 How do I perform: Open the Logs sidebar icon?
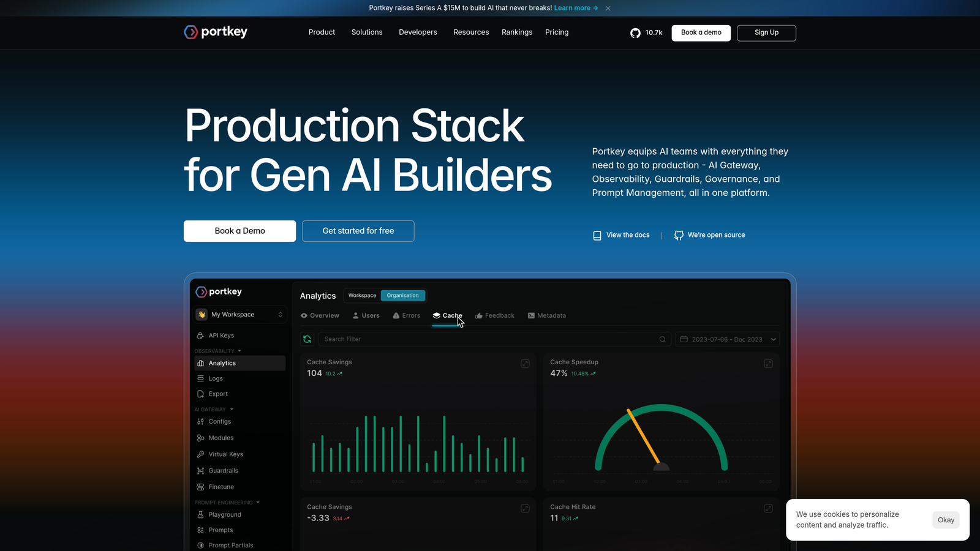click(201, 378)
